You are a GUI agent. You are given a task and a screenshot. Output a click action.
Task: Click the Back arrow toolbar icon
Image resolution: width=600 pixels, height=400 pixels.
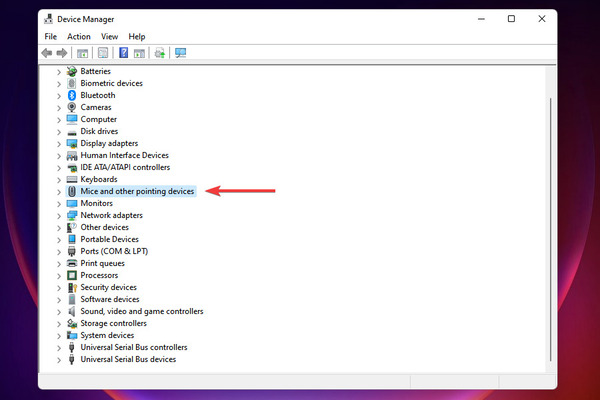[47, 53]
